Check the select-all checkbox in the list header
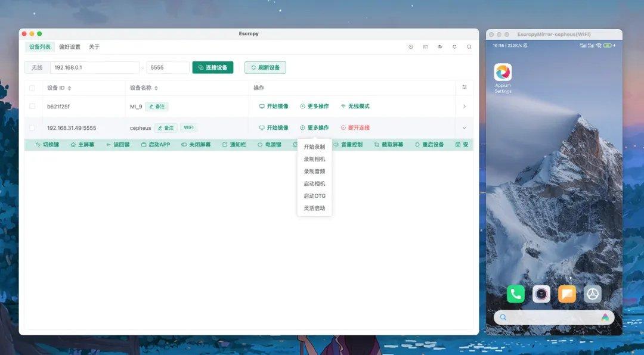Image resolution: width=644 pixels, height=355 pixels. 33,87
